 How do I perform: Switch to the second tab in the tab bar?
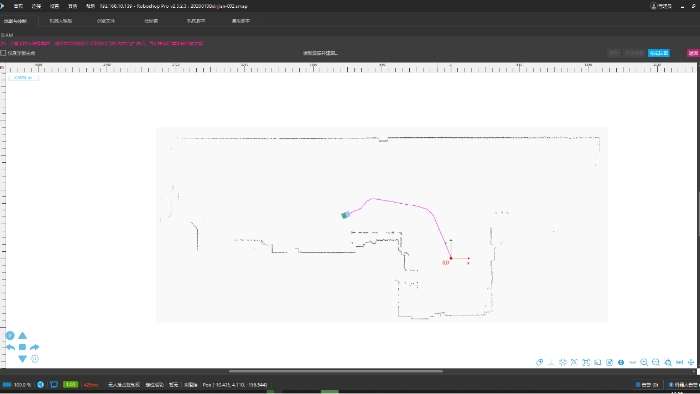coord(61,21)
